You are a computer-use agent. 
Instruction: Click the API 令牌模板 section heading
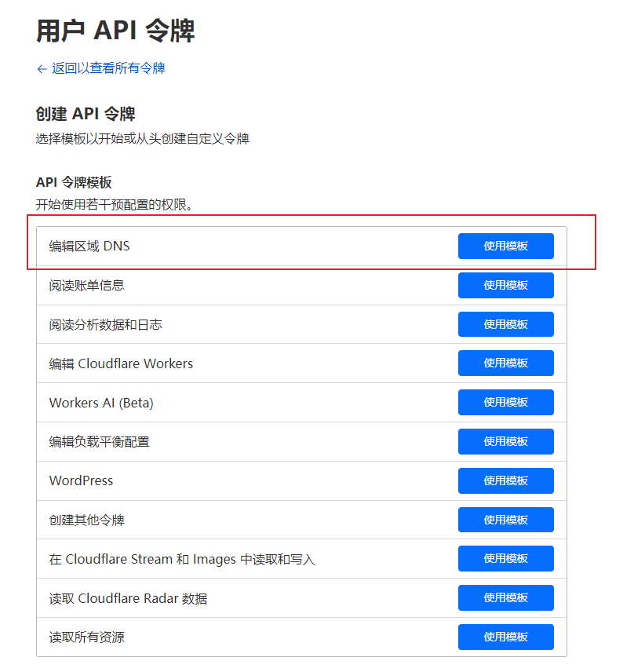point(74,182)
